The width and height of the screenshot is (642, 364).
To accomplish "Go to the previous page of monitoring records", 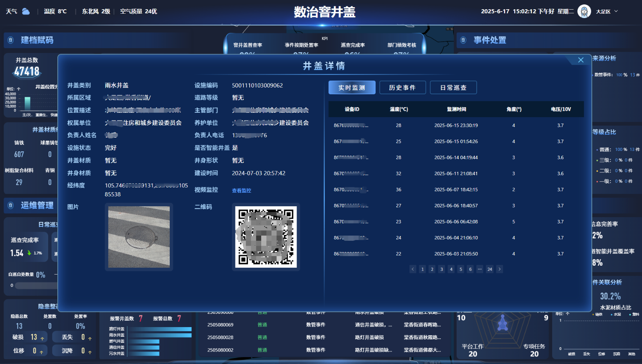I will 413,269.
